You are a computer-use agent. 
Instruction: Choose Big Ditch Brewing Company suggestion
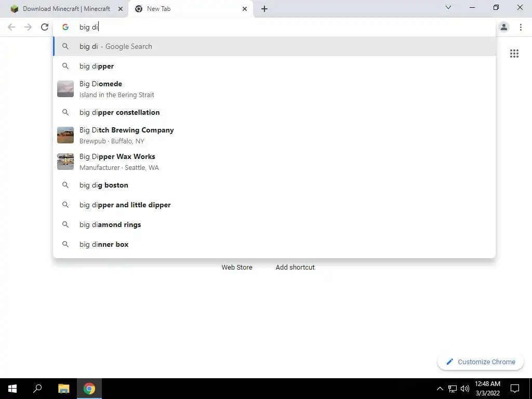(274, 135)
